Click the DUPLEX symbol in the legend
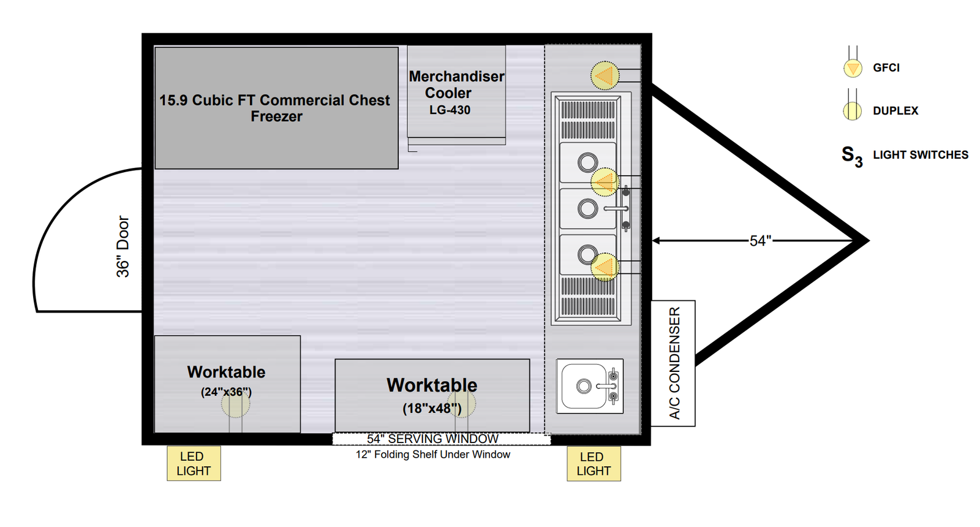Screen dimensions: 980x527 coord(853,111)
